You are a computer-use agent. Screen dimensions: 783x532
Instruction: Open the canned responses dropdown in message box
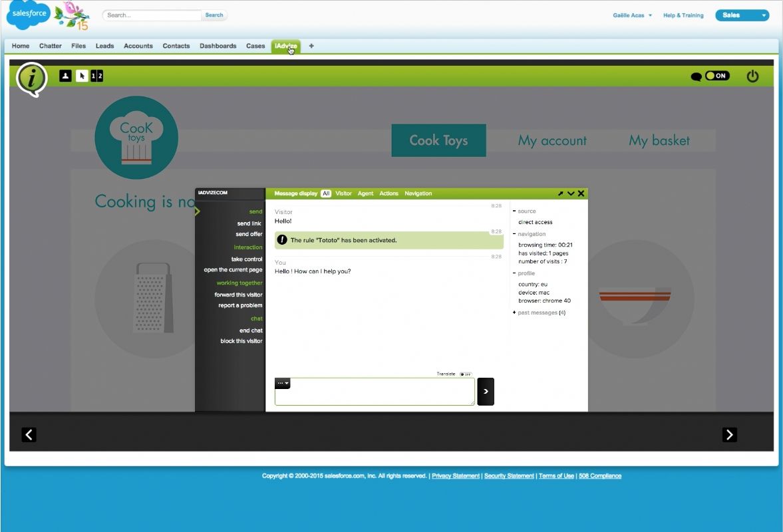pyautogui.click(x=283, y=383)
